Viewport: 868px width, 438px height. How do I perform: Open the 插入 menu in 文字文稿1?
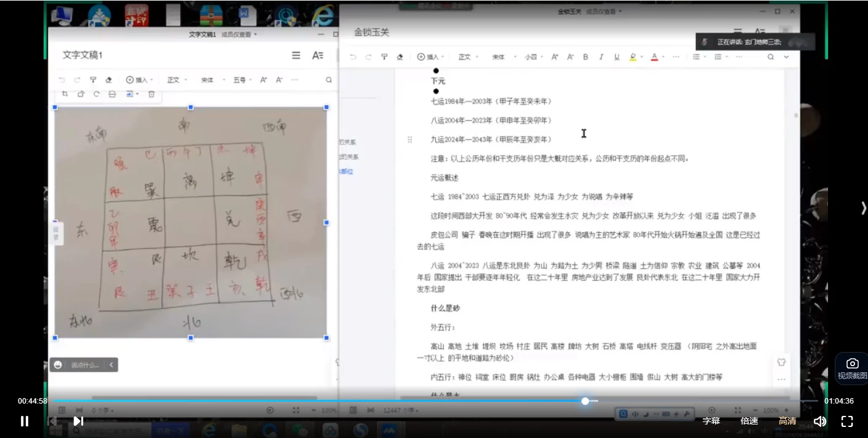pos(138,80)
